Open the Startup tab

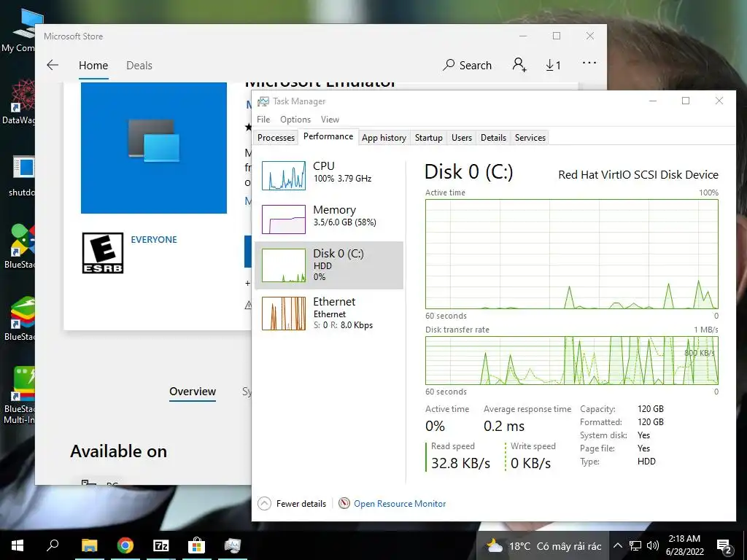coord(428,138)
